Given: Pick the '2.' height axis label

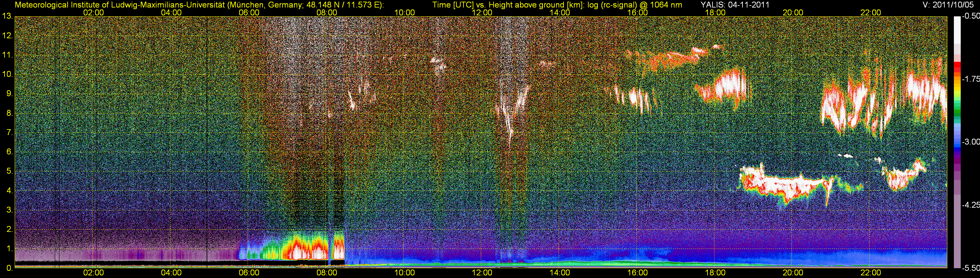Looking at the screenshot, I should (x=9, y=229).
